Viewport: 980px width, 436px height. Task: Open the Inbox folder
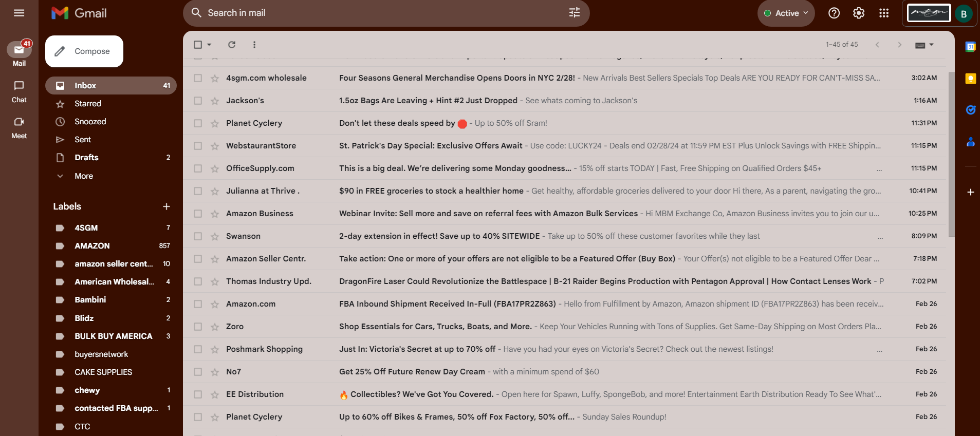tap(111, 86)
